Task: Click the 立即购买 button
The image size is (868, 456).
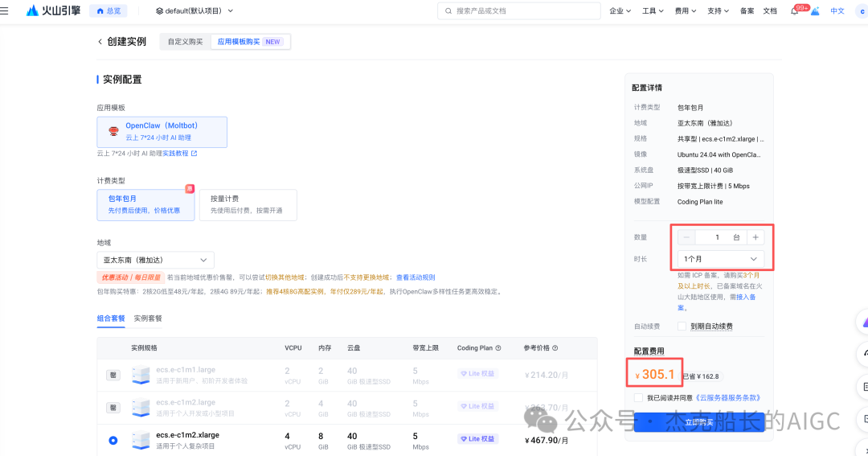Action: click(699, 422)
